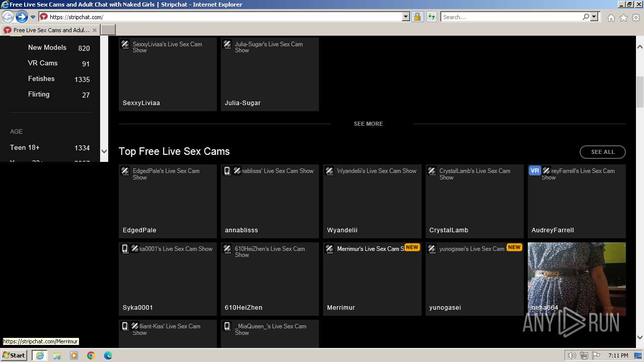Click the network tray icon

click(x=584, y=355)
